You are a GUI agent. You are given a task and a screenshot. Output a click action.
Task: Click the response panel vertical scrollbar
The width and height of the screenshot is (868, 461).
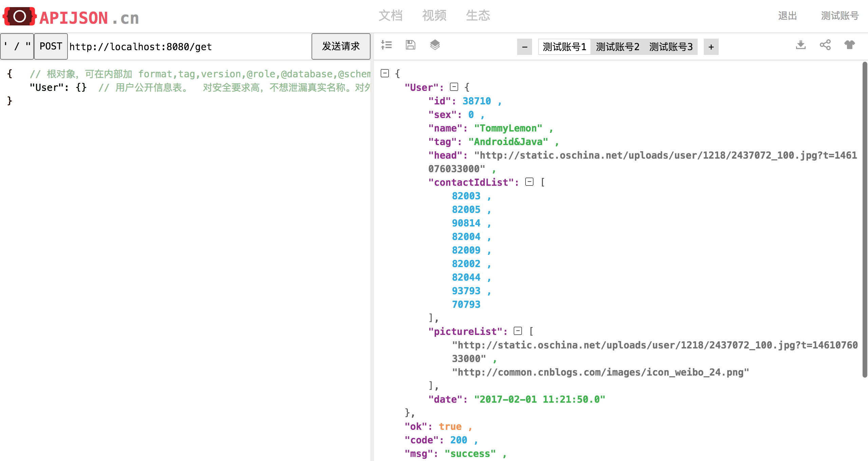click(x=865, y=220)
